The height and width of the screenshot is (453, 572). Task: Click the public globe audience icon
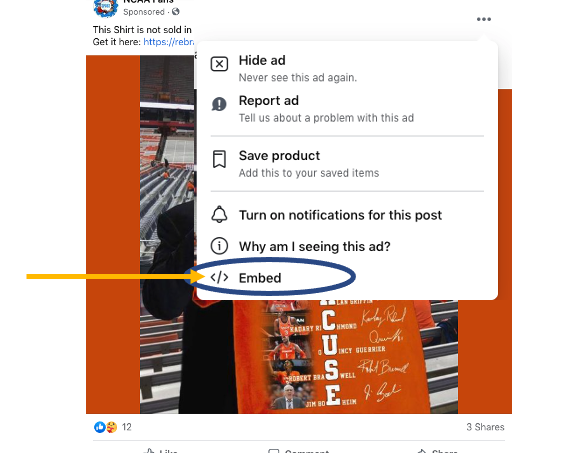pyautogui.click(x=176, y=12)
